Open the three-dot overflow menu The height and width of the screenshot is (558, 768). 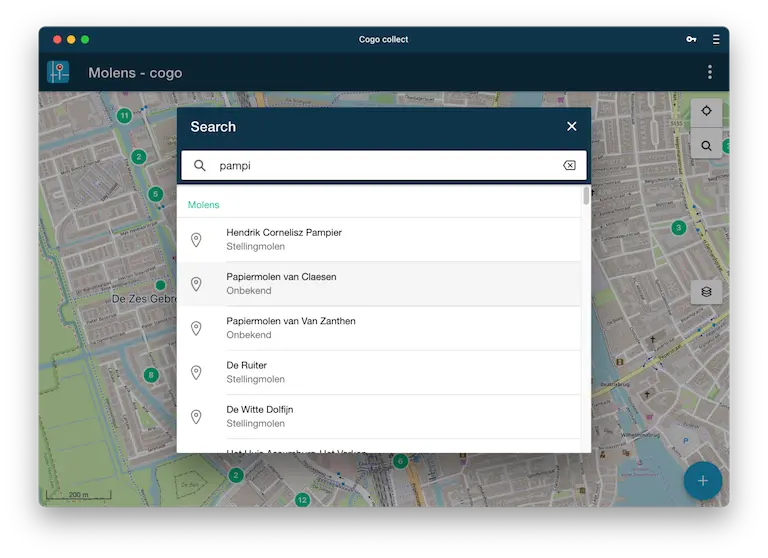point(710,72)
